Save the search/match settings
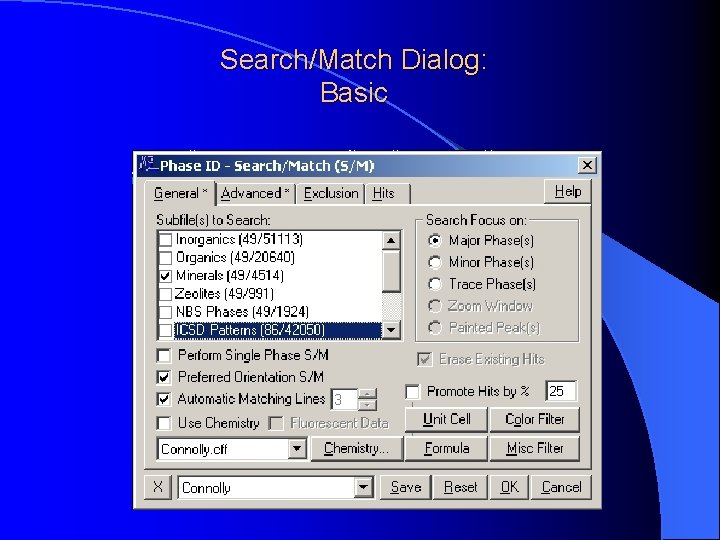This screenshot has height=540, width=720. point(405,487)
